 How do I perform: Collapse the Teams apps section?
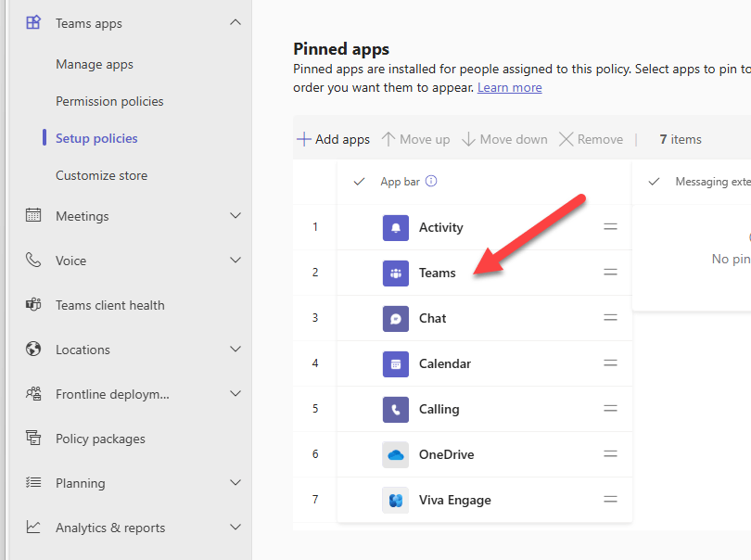coord(235,20)
